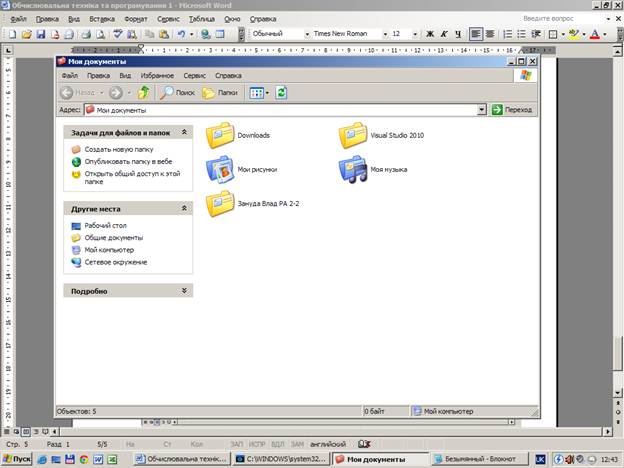Select the Мои рисунки folder icon

(x=220, y=170)
